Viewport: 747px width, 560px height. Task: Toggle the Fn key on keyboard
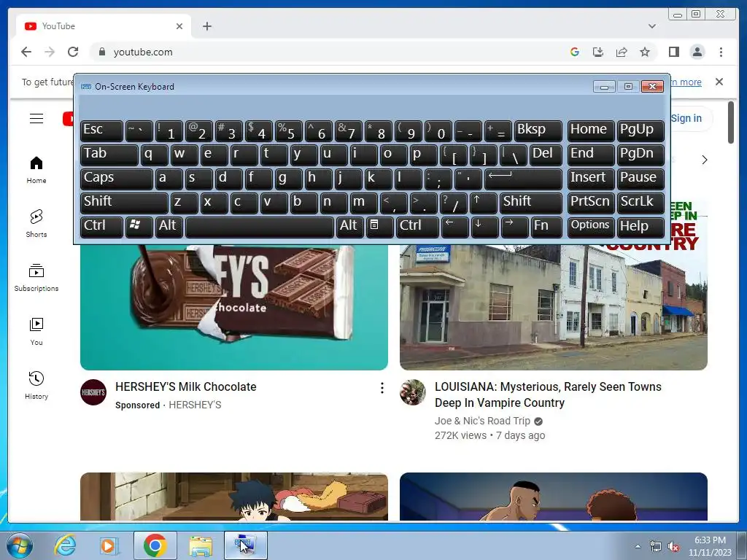(546, 227)
